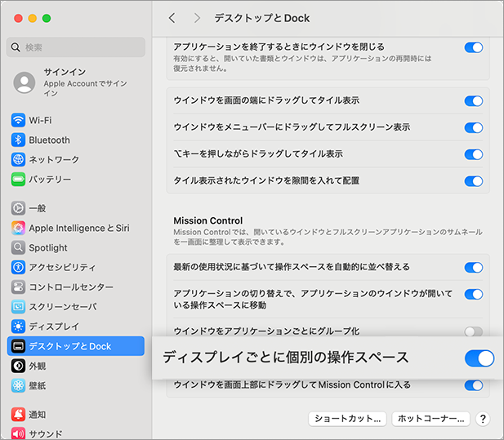Open the help question mark button
The width and height of the screenshot is (504, 440).
click(x=483, y=419)
